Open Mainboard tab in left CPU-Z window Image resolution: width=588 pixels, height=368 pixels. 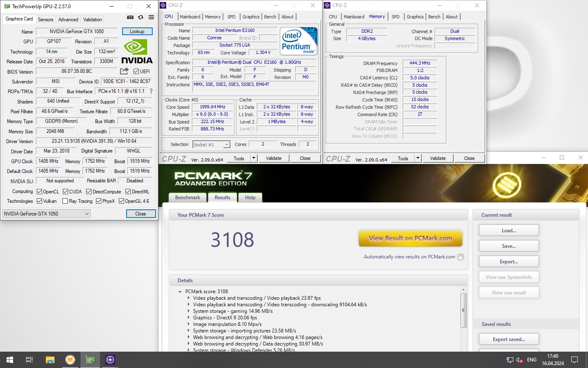click(x=190, y=17)
